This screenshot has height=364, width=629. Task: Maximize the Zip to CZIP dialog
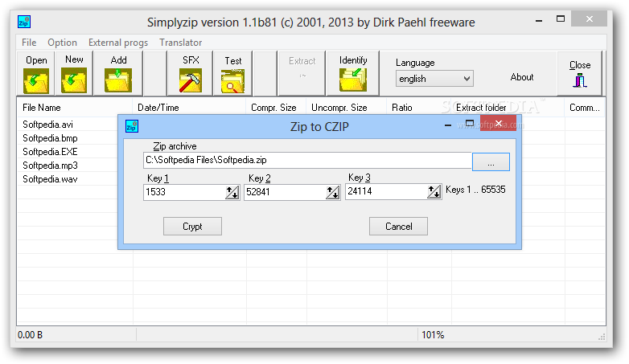click(470, 124)
